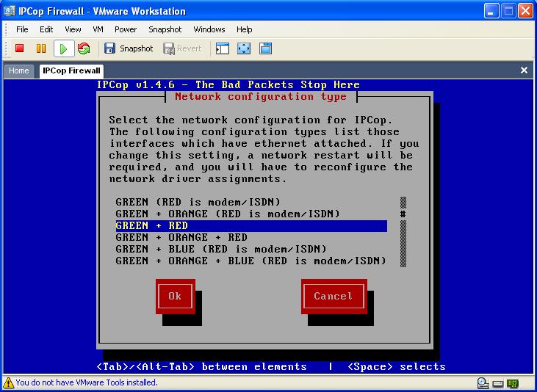Click the CD-ROM device status icon
537x392 pixels.
(x=483, y=382)
